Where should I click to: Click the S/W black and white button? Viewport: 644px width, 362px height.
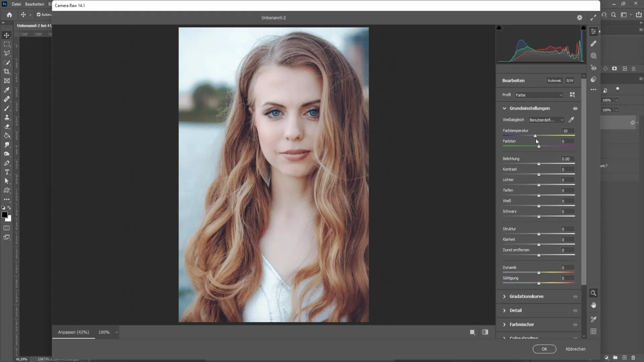click(570, 80)
